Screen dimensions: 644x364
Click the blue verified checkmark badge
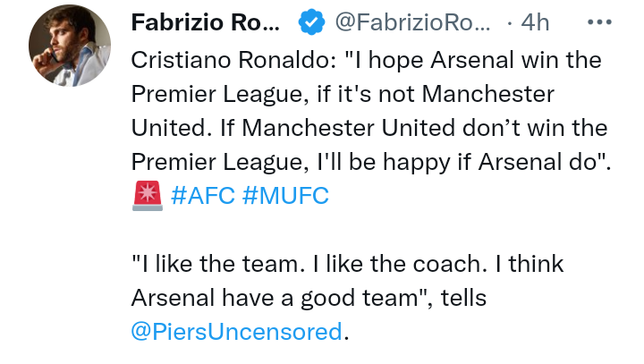point(311,21)
